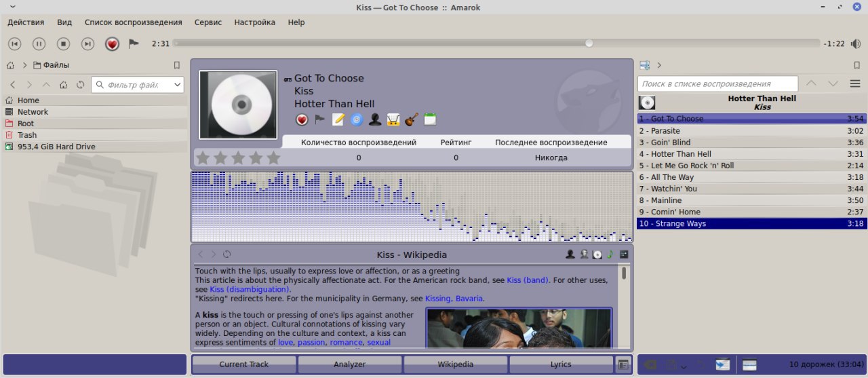The image size is (868, 378).
Task: Open the Список воспроизведения menu
Action: pyautogui.click(x=133, y=22)
